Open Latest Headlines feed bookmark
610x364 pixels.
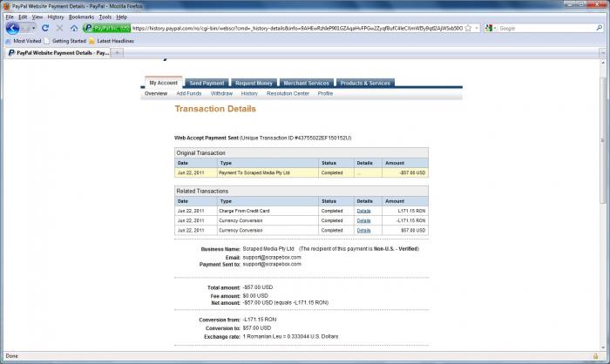[x=112, y=41]
